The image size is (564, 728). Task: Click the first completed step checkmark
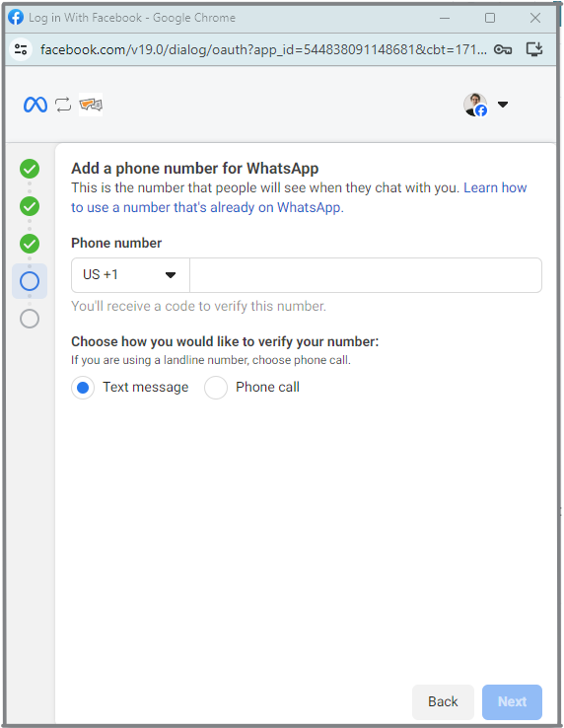point(30,169)
